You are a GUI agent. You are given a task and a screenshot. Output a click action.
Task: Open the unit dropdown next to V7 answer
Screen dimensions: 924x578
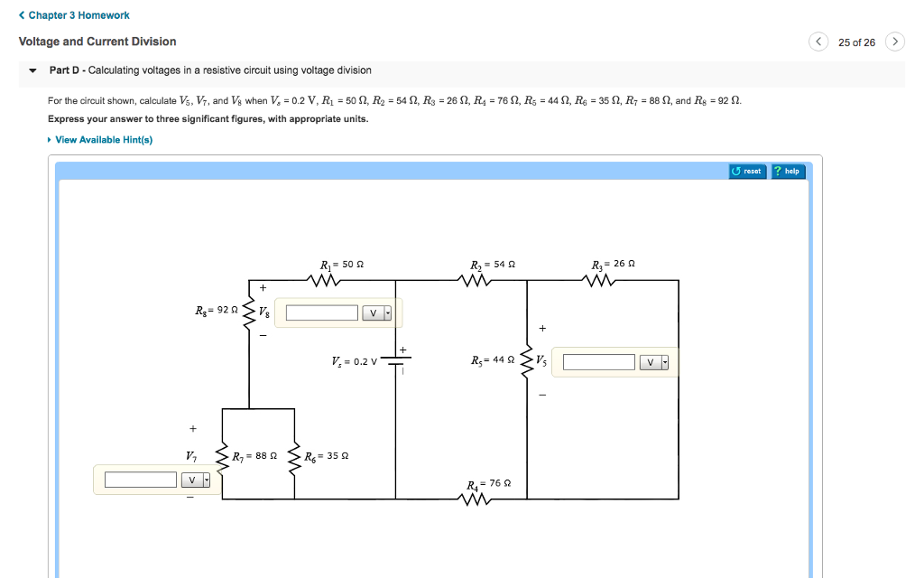[x=206, y=480]
